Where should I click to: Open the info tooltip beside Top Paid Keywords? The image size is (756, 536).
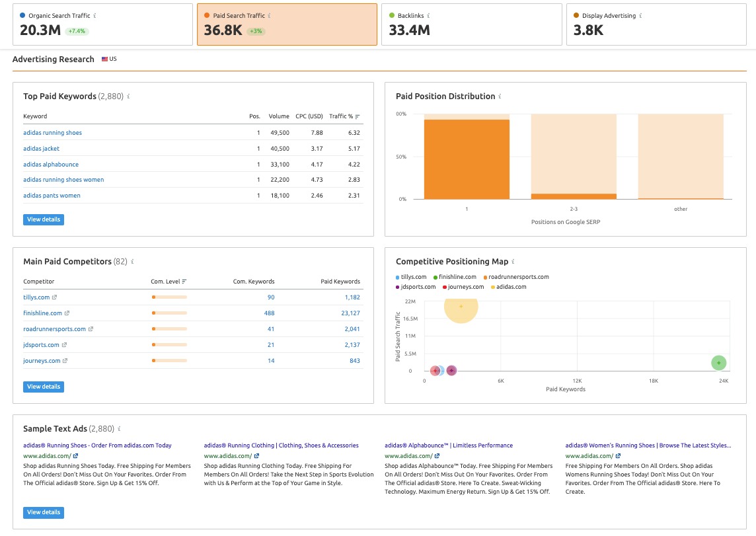pyautogui.click(x=130, y=96)
